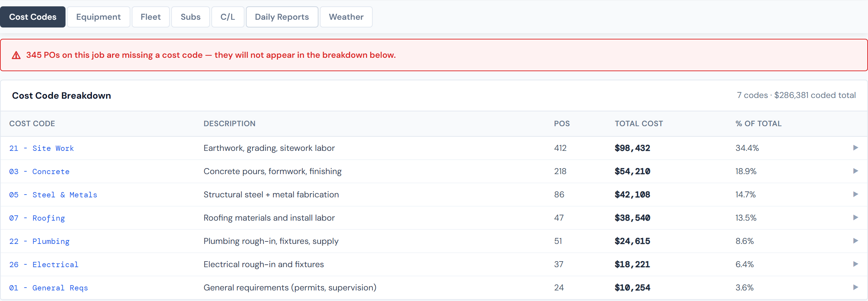Expand the Steel & Metals row arrow
The image size is (868, 301).
coord(855,194)
